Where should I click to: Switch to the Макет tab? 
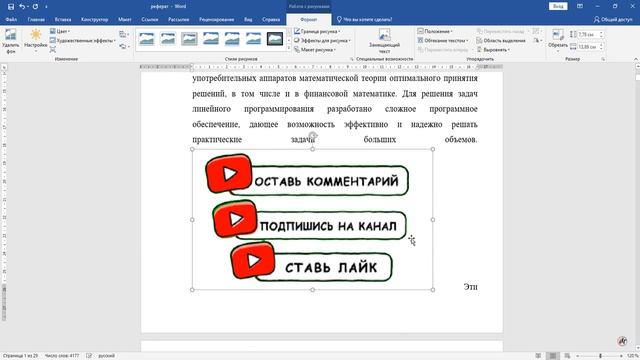click(124, 19)
